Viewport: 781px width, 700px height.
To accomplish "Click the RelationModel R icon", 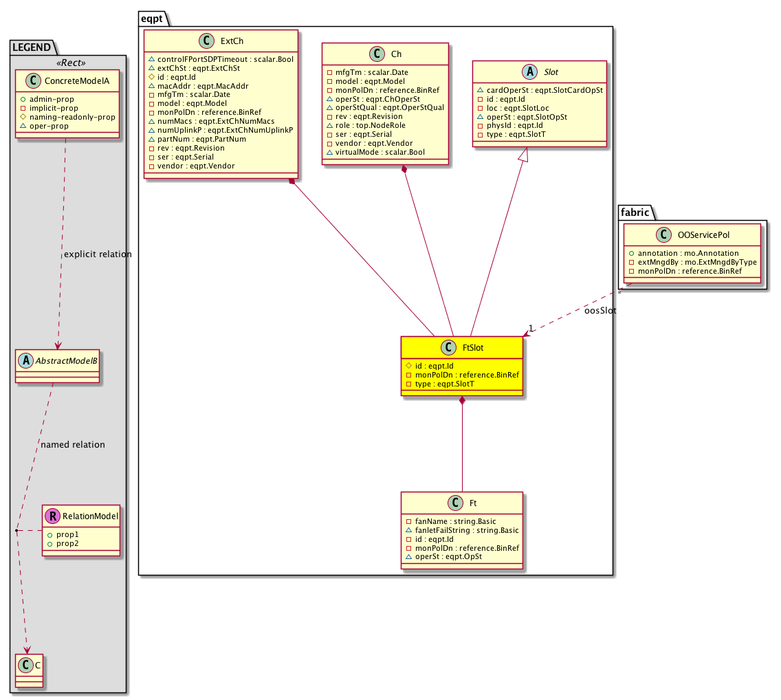I will pyautogui.click(x=52, y=516).
